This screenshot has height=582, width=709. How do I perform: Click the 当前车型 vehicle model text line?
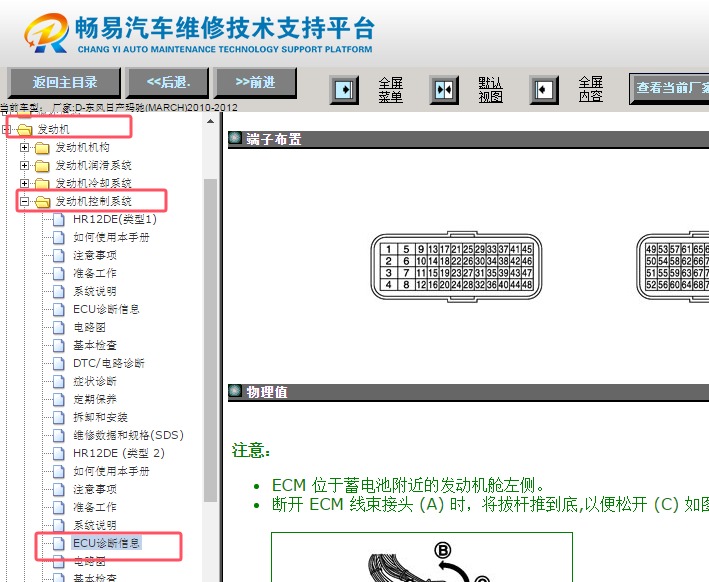click(x=118, y=108)
